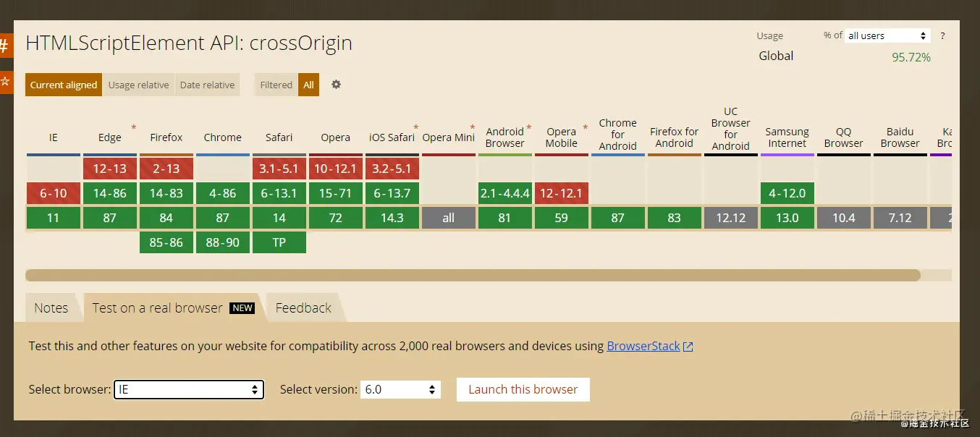The width and height of the screenshot is (980, 437).
Task: Open the settings gear icon
Action: pyautogui.click(x=336, y=85)
